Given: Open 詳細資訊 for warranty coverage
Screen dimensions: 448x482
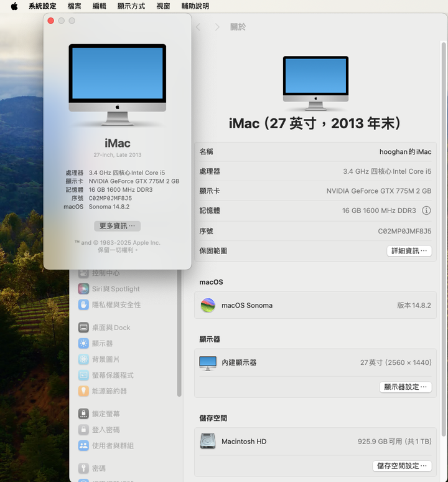Looking at the screenshot, I should pyautogui.click(x=409, y=251).
